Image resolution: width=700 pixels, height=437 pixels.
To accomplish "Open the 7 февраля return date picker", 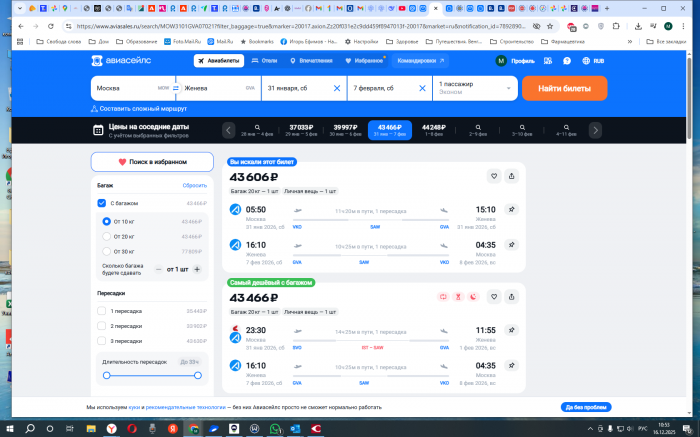I will 385,88.
